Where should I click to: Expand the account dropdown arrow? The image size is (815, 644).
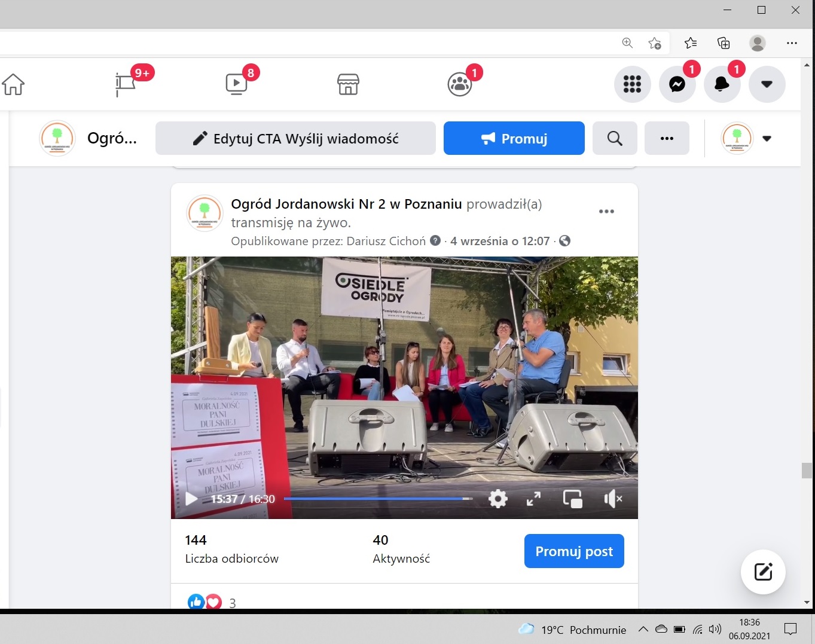pos(767,84)
